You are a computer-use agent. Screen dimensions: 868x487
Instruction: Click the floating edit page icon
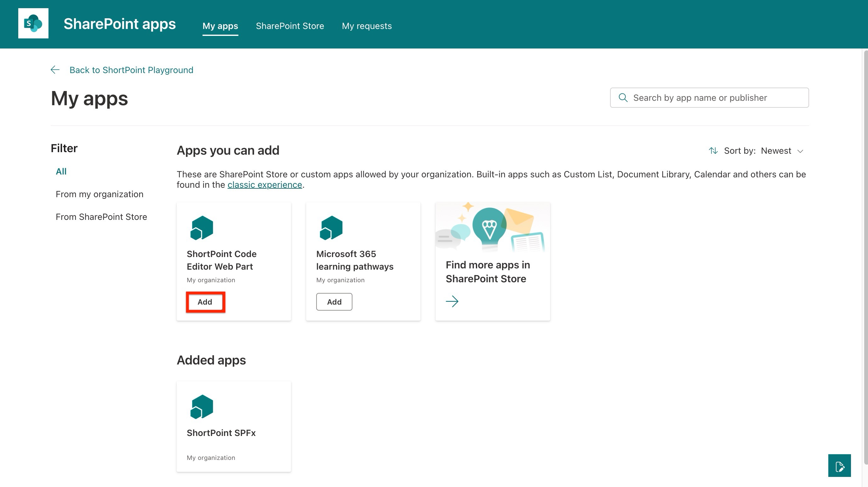point(839,466)
